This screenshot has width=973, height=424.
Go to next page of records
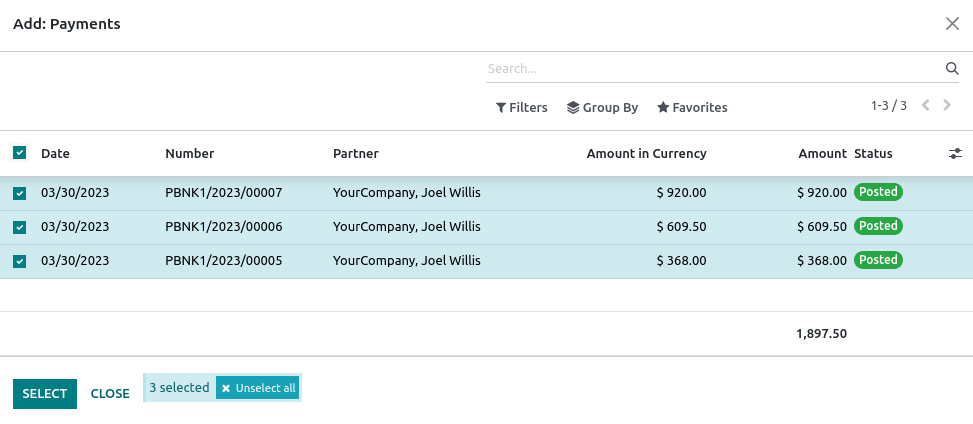948,105
